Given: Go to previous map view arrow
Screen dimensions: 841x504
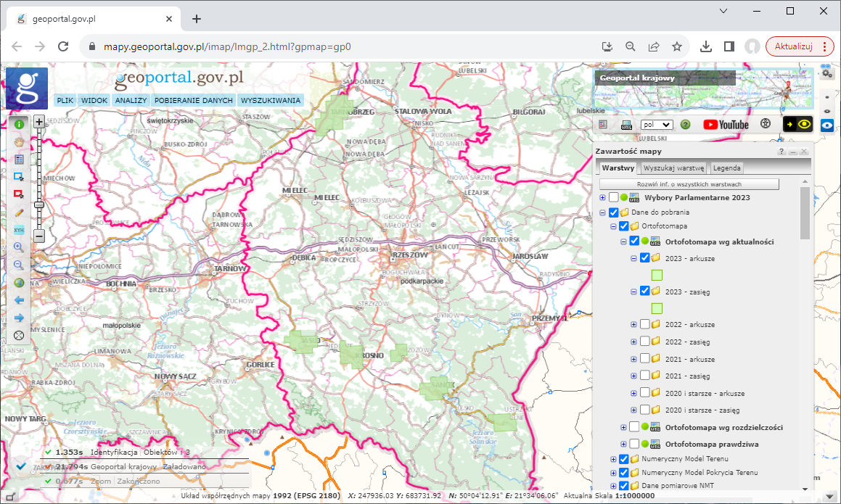Looking at the screenshot, I should [x=19, y=300].
